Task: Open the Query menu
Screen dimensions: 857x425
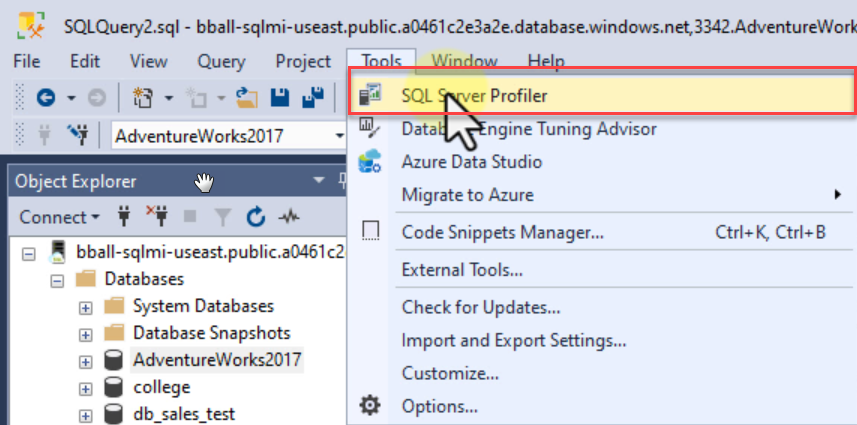Action: [x=221, y=61]
